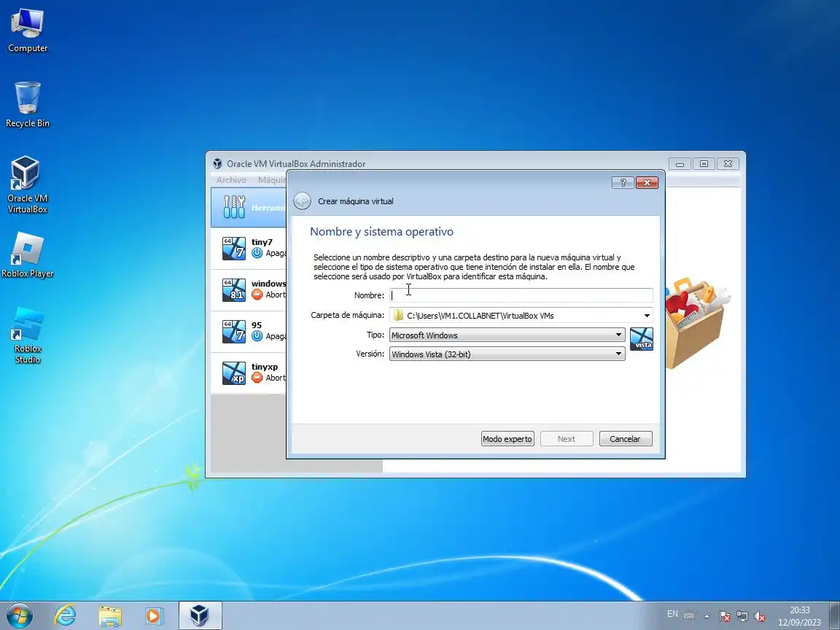This screenshot has width=840, height=630.
Task: Click the Cancelar button
Action: [625, 439]
